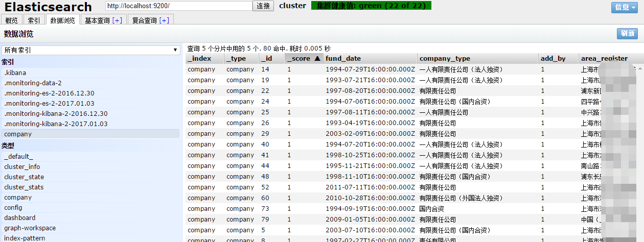Sort by the _type column header
Screen dimensions: 644x242
(x=241, y=59)
